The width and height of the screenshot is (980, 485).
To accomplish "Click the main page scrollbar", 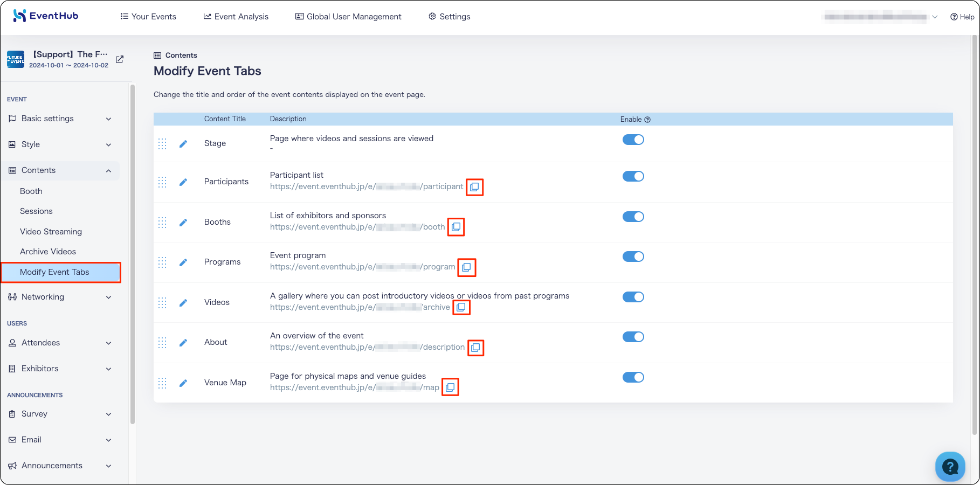I will point(975,234).
